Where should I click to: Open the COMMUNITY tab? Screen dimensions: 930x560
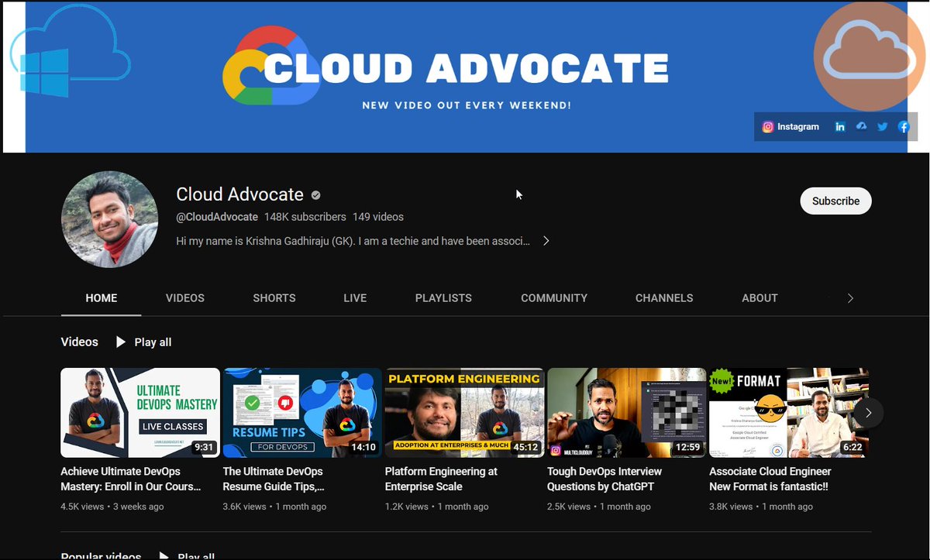pos(554,298)
